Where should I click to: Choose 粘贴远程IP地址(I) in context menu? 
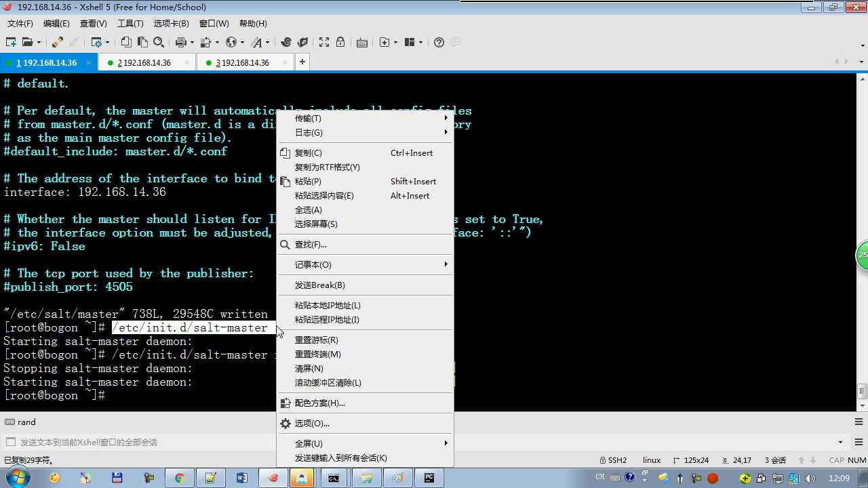(365, 319)
